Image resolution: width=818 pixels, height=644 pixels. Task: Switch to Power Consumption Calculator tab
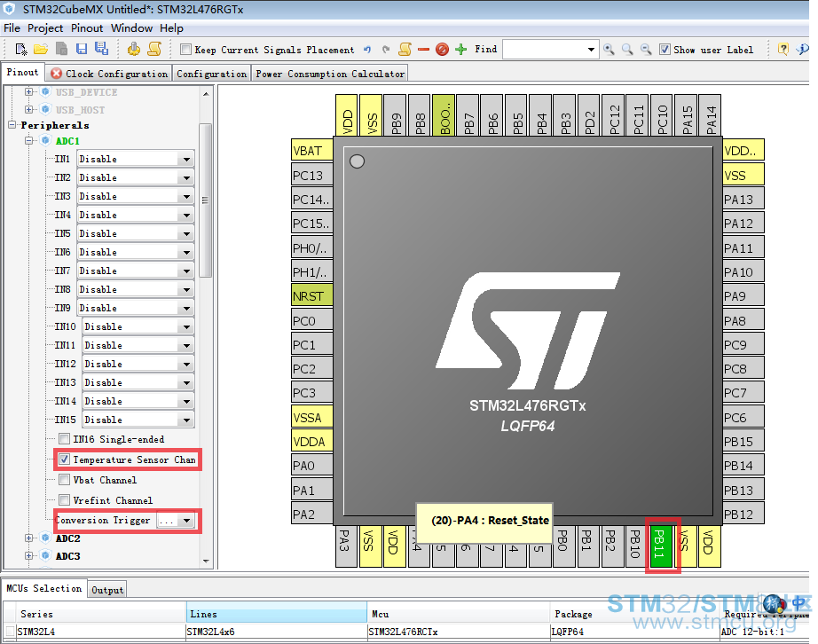coord(330,74)
